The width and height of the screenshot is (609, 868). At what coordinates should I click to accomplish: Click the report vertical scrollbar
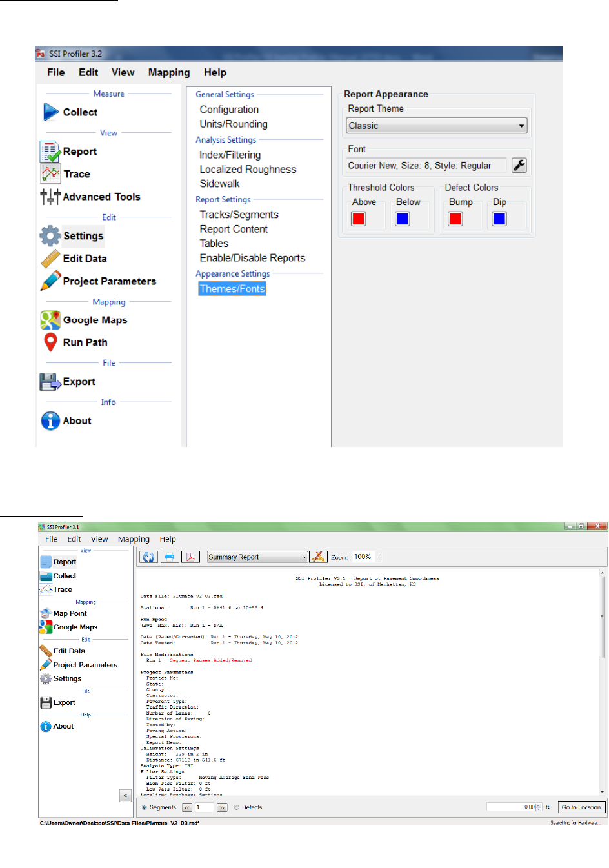click(x=603, y=682)
